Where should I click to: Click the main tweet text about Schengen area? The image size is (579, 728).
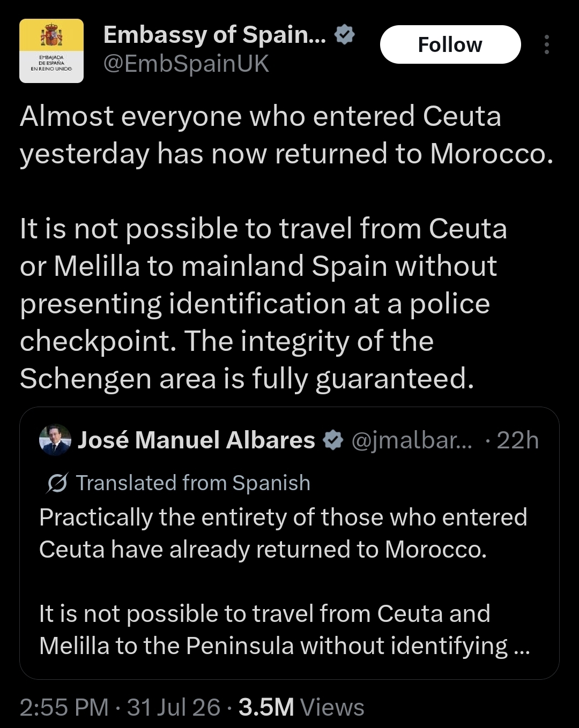click(263, 303)
